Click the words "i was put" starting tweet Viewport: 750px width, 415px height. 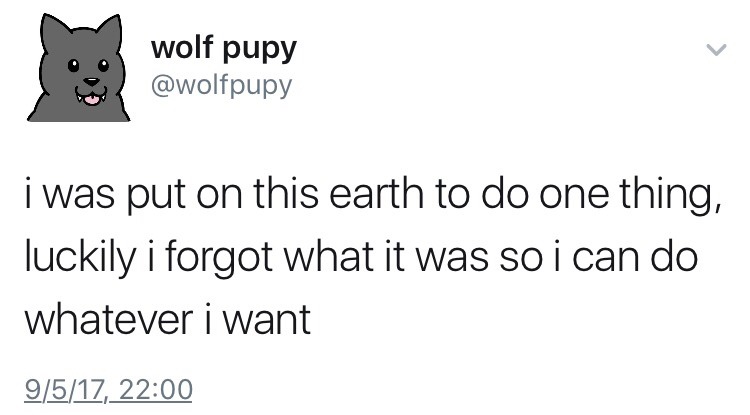105,195
